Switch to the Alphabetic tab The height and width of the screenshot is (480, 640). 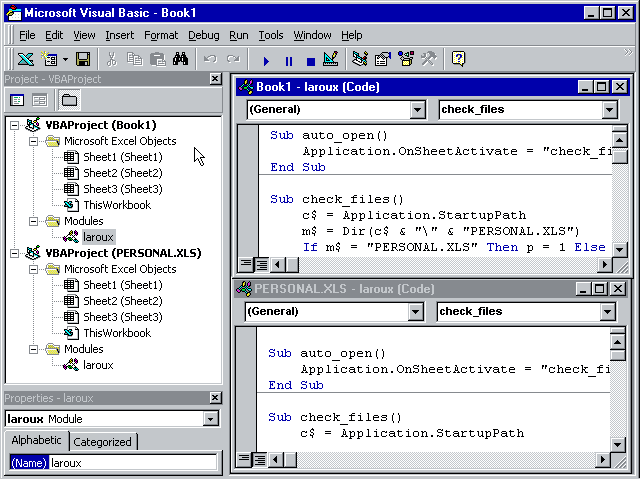pos(36,441)
